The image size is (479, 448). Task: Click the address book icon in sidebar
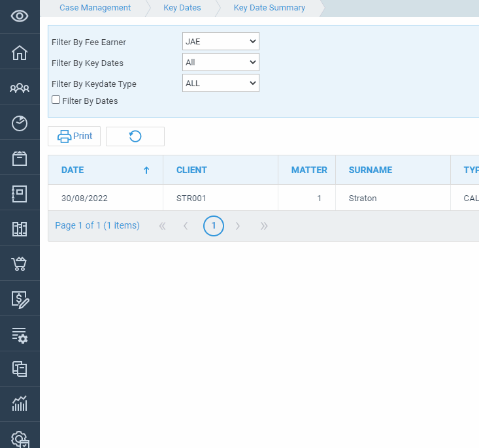point(20,193)
